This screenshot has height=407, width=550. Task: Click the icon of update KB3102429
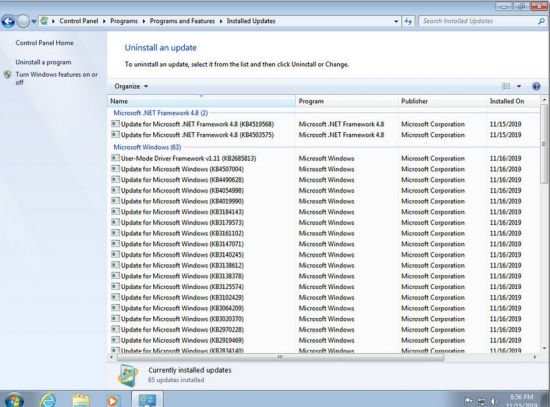[x=115, y=297]
